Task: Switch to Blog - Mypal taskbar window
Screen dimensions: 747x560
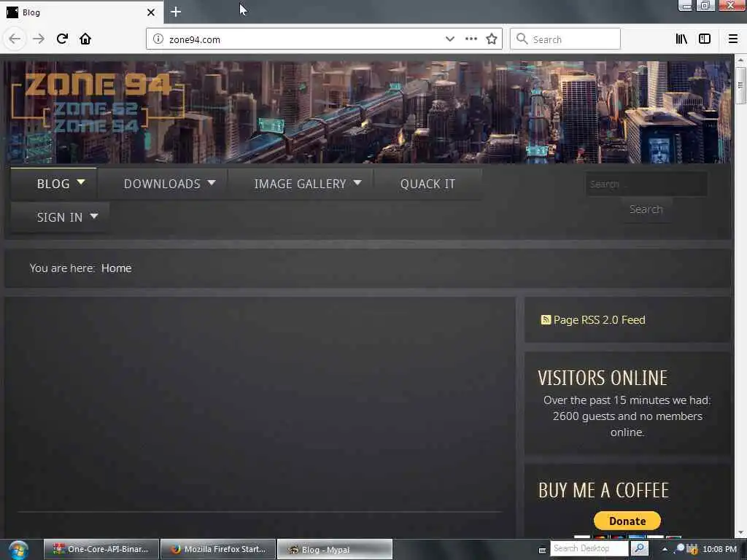Action: click(335, 549)
